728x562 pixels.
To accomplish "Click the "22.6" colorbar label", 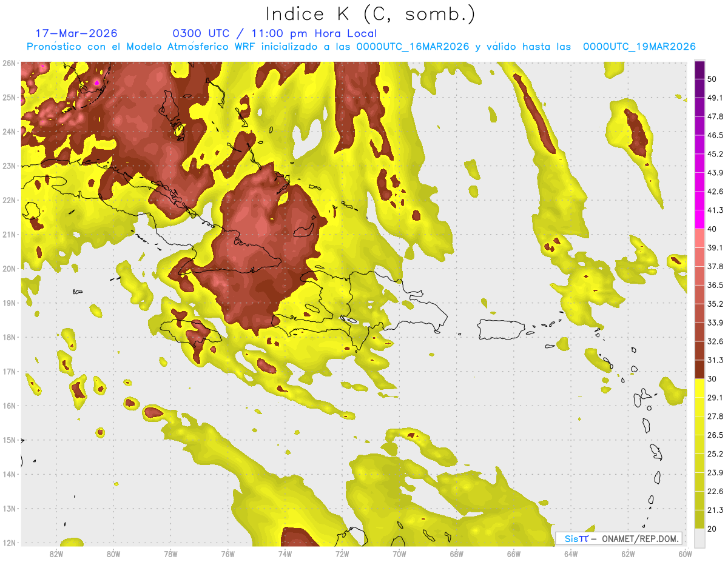I will 715,491.
